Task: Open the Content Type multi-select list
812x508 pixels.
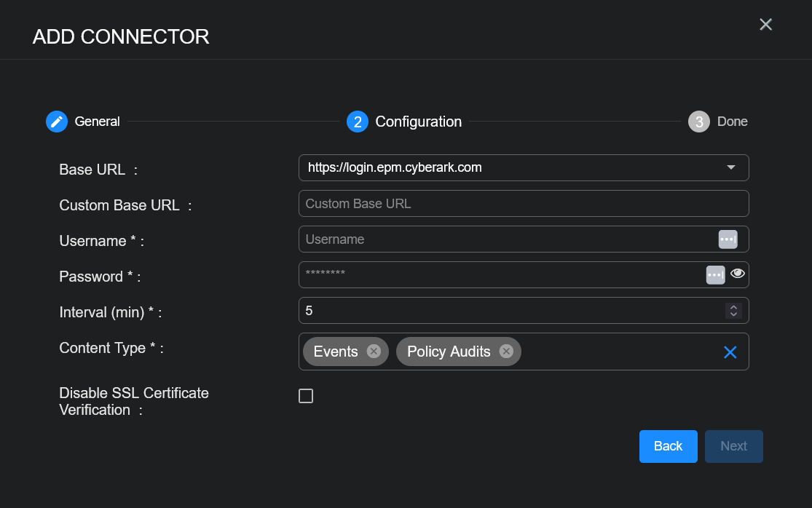Action: point(619,352)
